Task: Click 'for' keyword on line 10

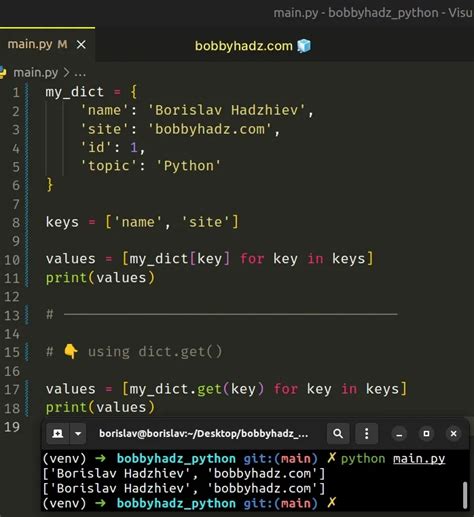Action: coord(252,259)
